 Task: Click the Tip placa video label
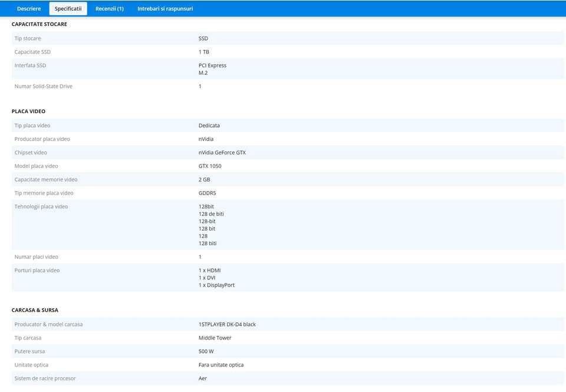coord(32,126)
